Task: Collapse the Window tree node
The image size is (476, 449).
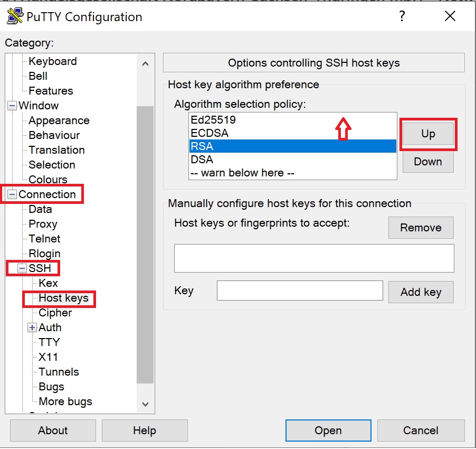Action: pyautogui.click(x=12, y=106)
